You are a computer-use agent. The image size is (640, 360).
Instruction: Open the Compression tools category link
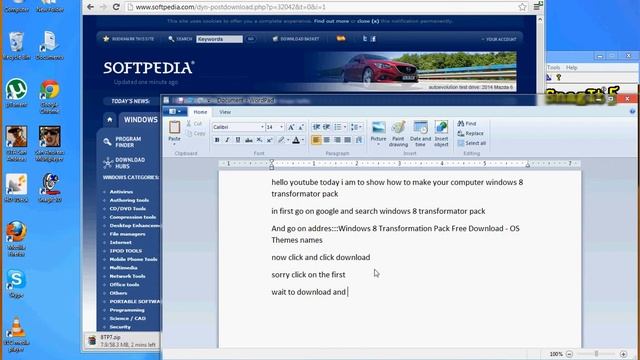coord(133,217)
